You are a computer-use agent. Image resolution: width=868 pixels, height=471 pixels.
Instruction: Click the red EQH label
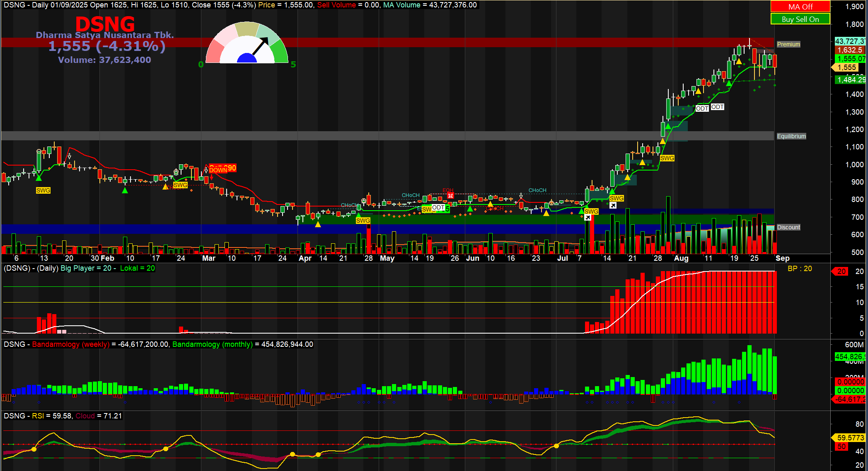448,190
